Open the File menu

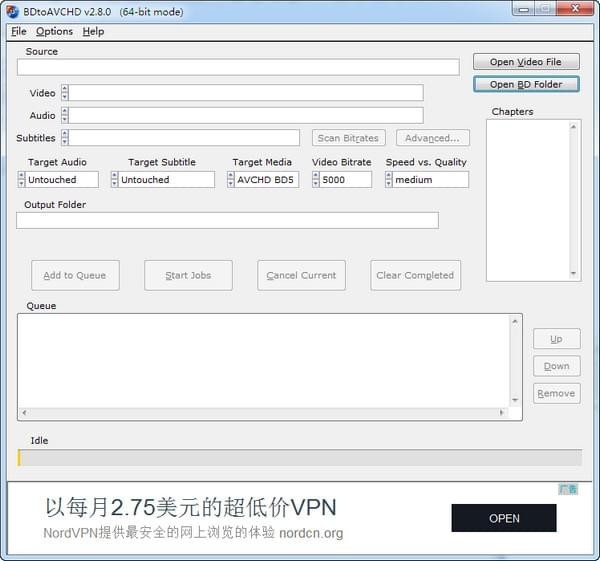[x=18, y=31]
